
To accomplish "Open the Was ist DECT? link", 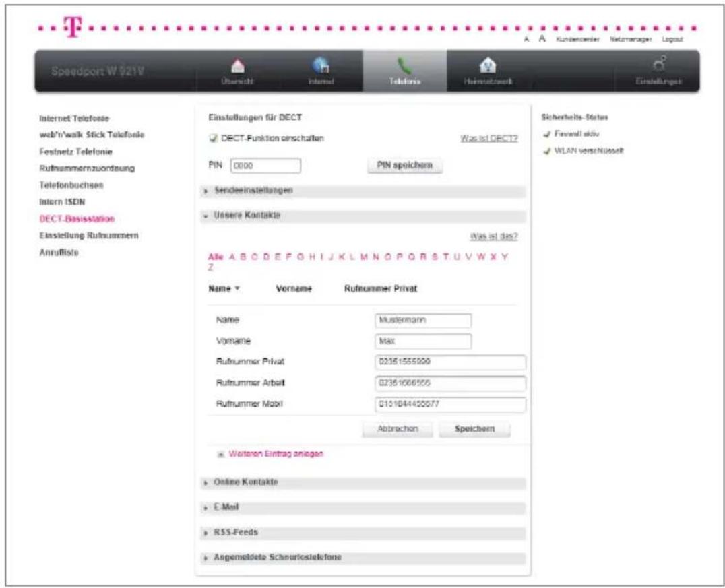I will 489,139.
